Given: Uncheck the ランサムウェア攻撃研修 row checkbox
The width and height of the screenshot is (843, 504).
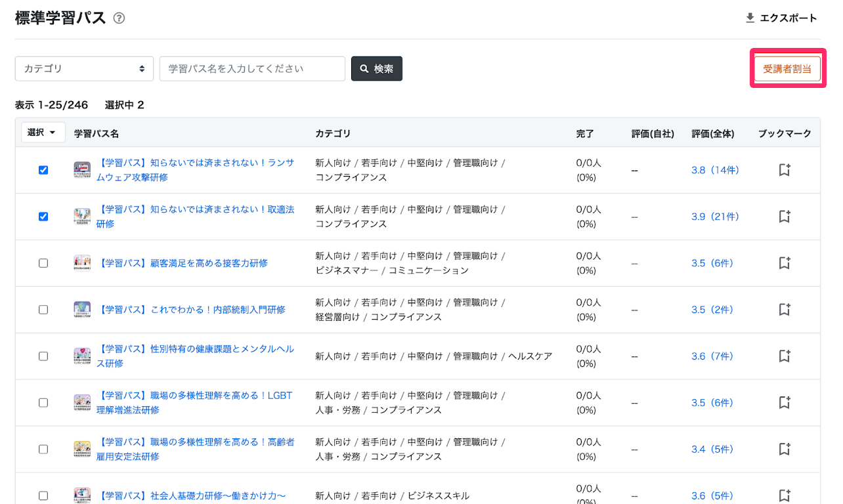Looking at the screenshot, I should [x=43, y=170].
